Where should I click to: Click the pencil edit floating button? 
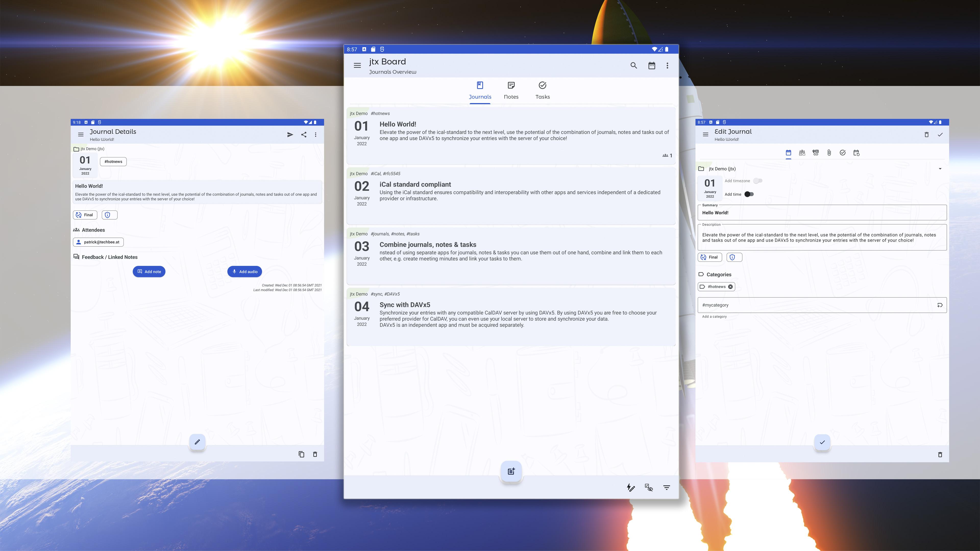pyautogui.click(x=197, y=442)
